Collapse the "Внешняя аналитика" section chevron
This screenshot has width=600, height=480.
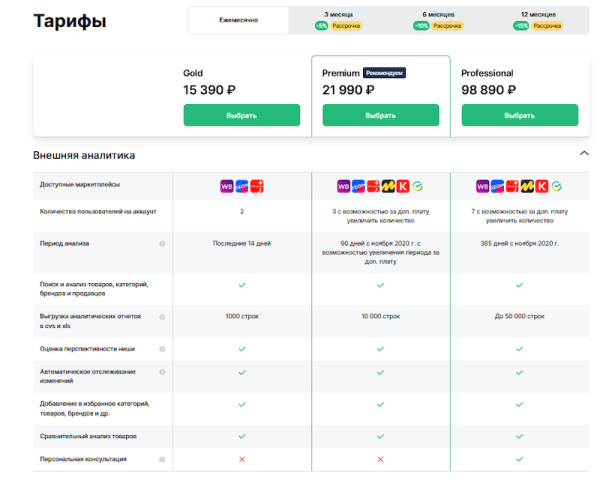(x=583, y=154)
